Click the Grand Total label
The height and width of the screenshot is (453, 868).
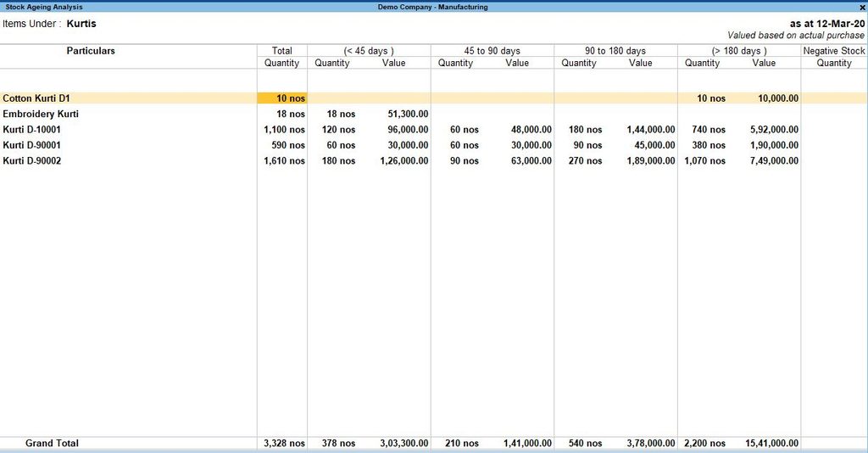(x=52, y=443)
